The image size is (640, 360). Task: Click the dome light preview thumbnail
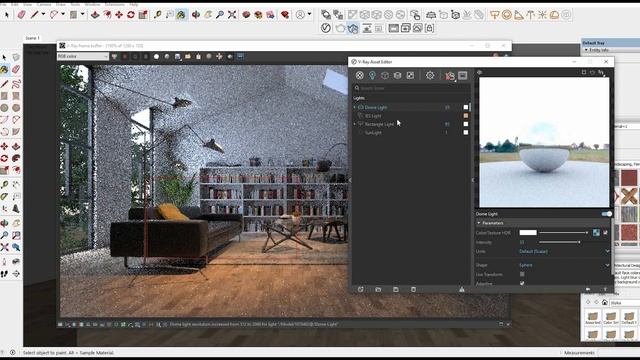tap(544, 142)
